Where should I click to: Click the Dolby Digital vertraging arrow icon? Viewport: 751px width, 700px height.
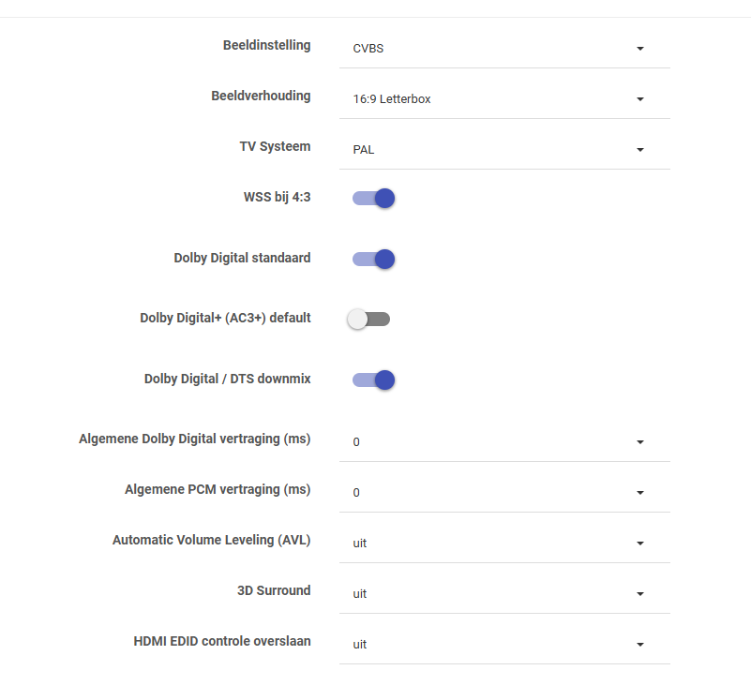point(639,442)
